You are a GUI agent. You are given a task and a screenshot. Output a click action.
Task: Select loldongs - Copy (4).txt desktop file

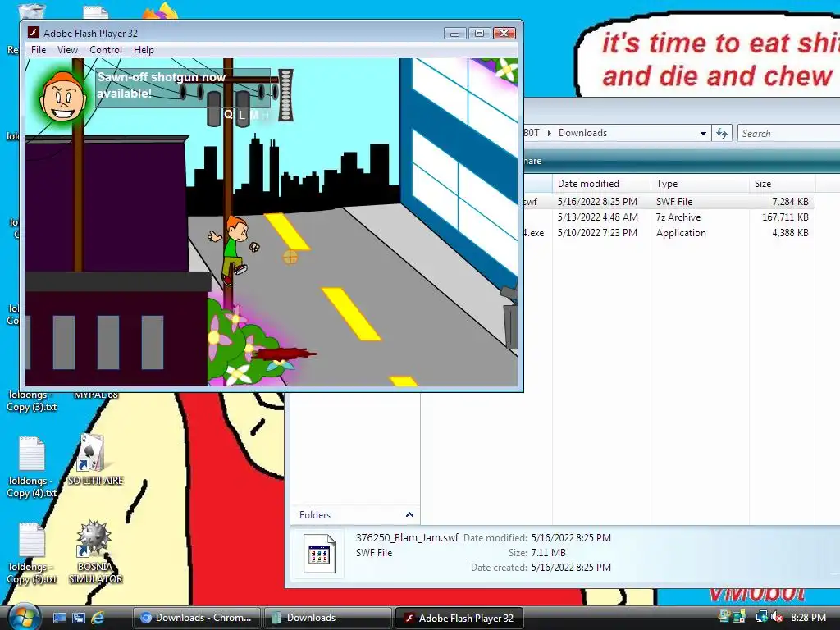(32, 468)
